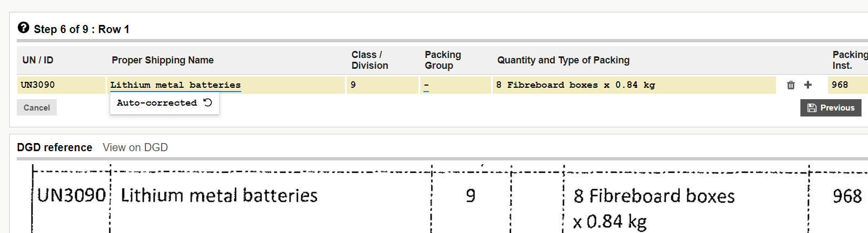Click Class / Division field showing 9
The image size is (868, 233).
pyautogui.click(x=382, y=85)
